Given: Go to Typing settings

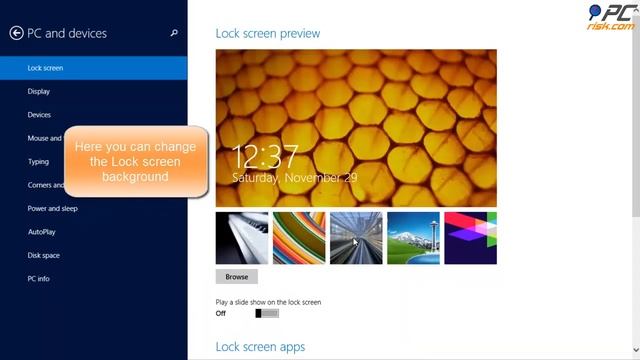Looking at the screenshot, I should (x=38, y=162).
